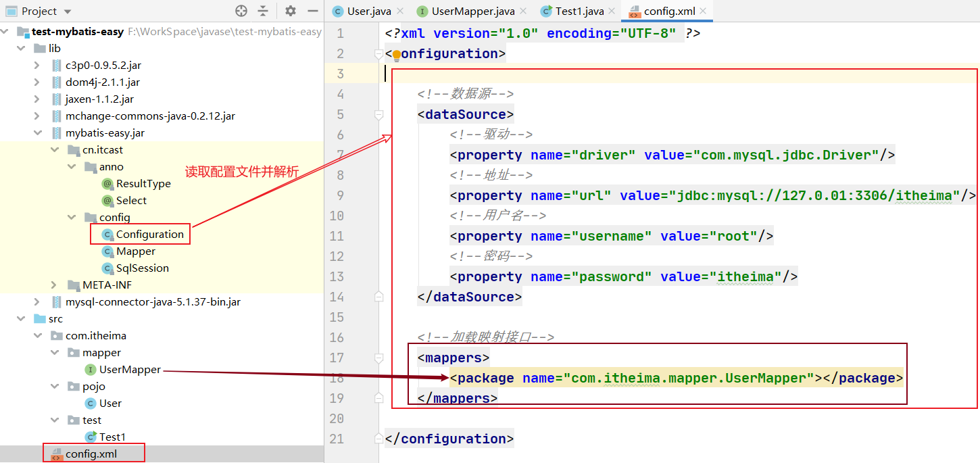Click the locate-in-project target icon

[x=241, y=11]
